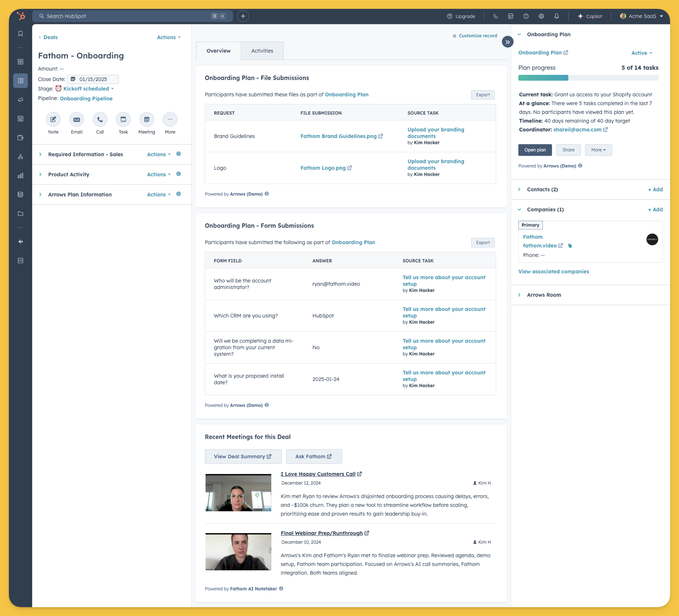This screenshot has height=616, width=679.
Task: Click the Close Date field
Action: click(93, 79)
